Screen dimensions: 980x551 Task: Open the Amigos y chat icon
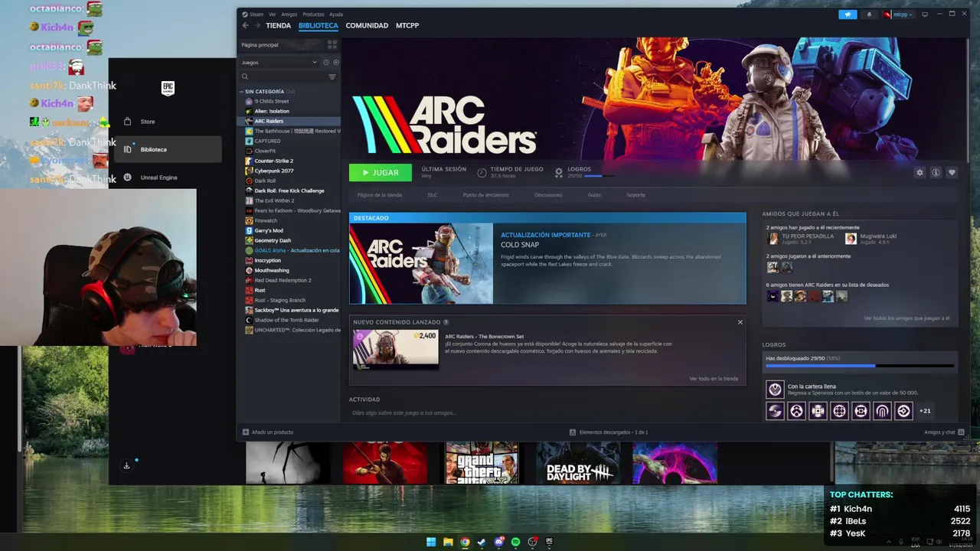961,432
